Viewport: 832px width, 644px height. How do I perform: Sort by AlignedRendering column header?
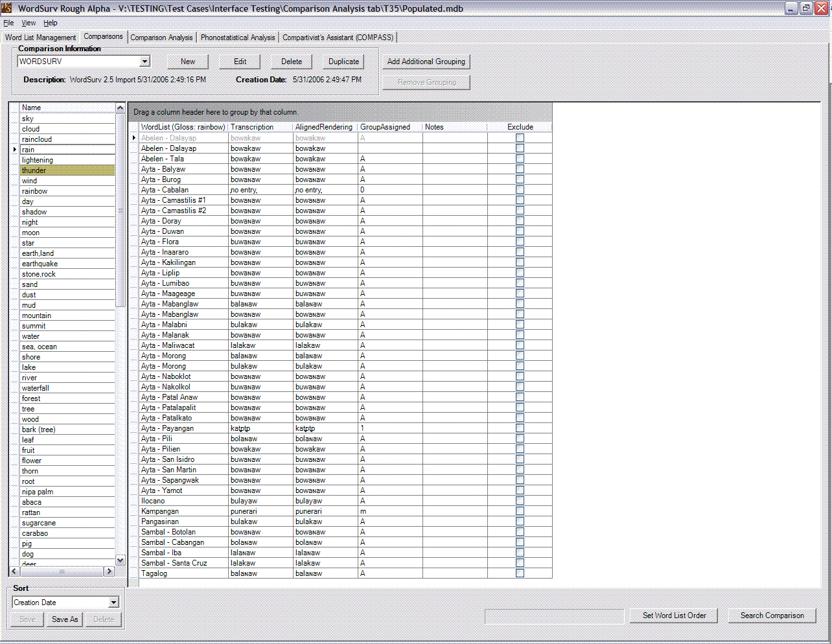[325, 127]
